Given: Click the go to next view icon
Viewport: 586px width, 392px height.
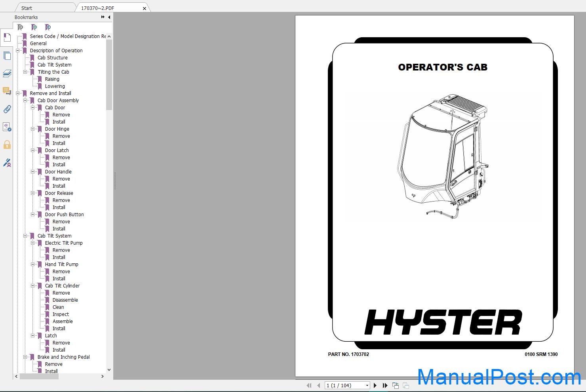Looking at the screenshot, I should pos(406,385).
